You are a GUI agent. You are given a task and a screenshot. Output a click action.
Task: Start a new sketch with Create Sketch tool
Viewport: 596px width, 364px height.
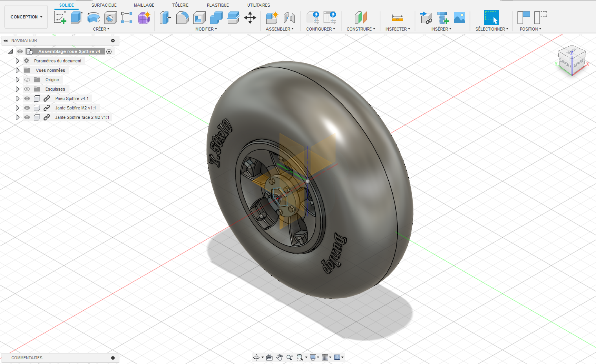pyautogui.click(x=60, y=18)
